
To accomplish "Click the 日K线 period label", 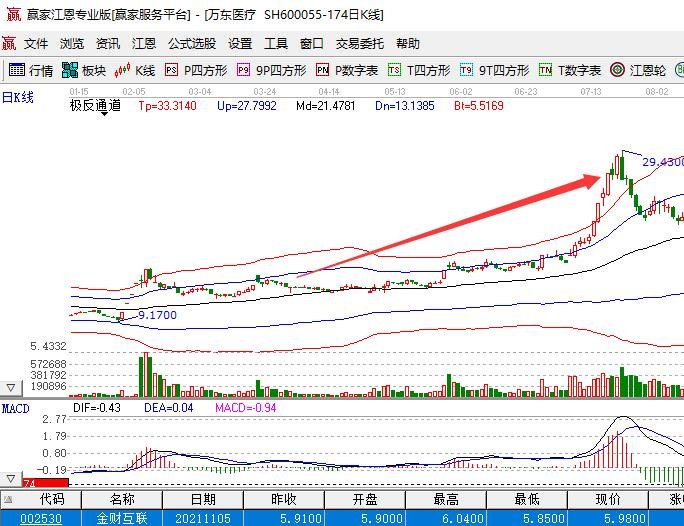I will click(18, 97).
